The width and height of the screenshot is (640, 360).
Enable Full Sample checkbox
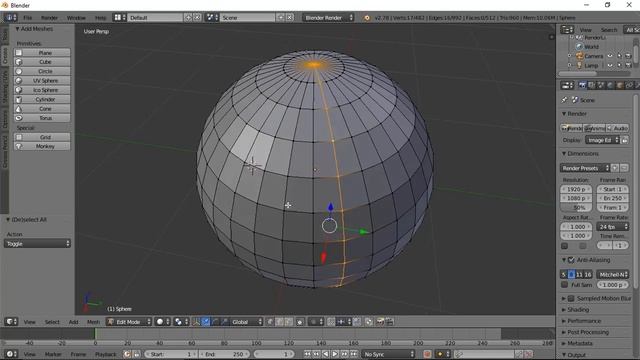[x=564, y=285]
